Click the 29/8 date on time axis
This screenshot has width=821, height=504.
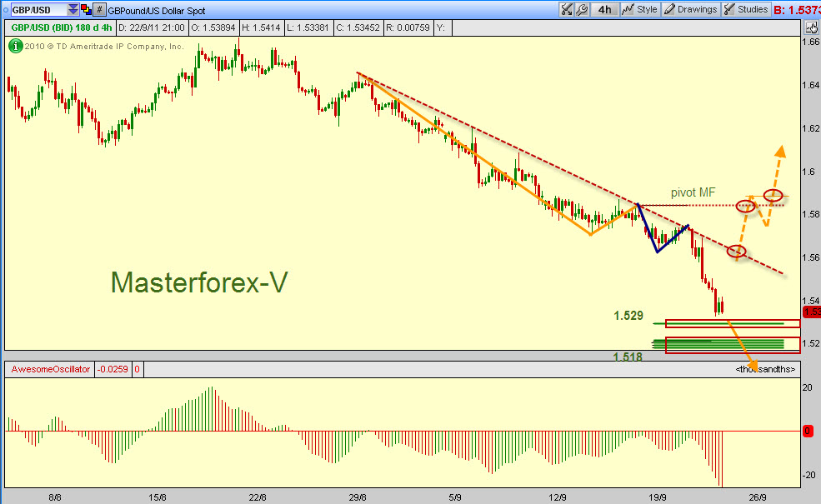coord(358,497)
